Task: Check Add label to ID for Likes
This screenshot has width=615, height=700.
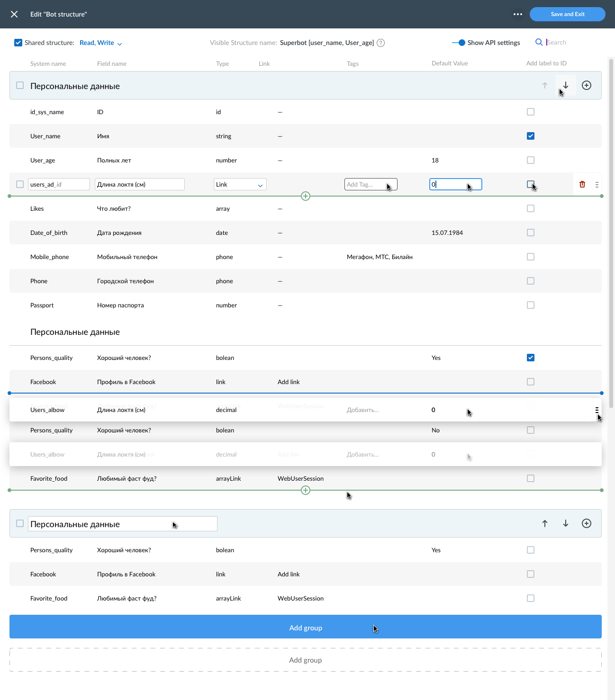Action: (531, 208)
